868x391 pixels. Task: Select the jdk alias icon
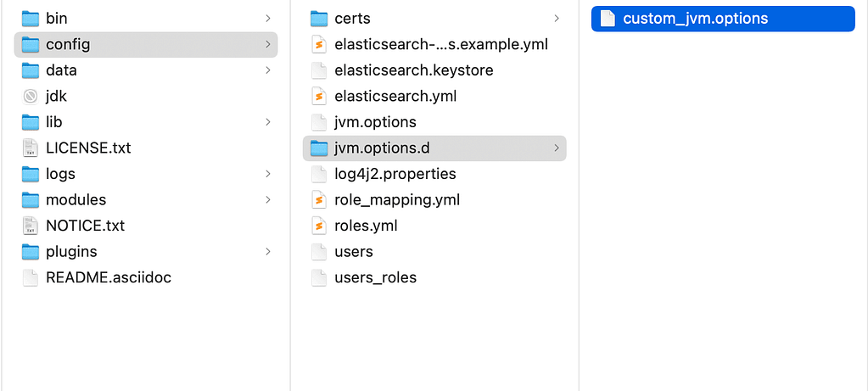click(x=31, y=97)
